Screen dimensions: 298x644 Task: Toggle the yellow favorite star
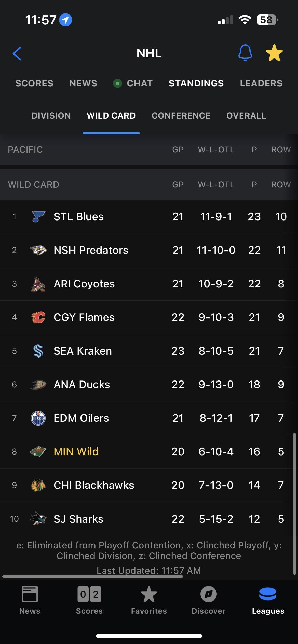point(274,53)
